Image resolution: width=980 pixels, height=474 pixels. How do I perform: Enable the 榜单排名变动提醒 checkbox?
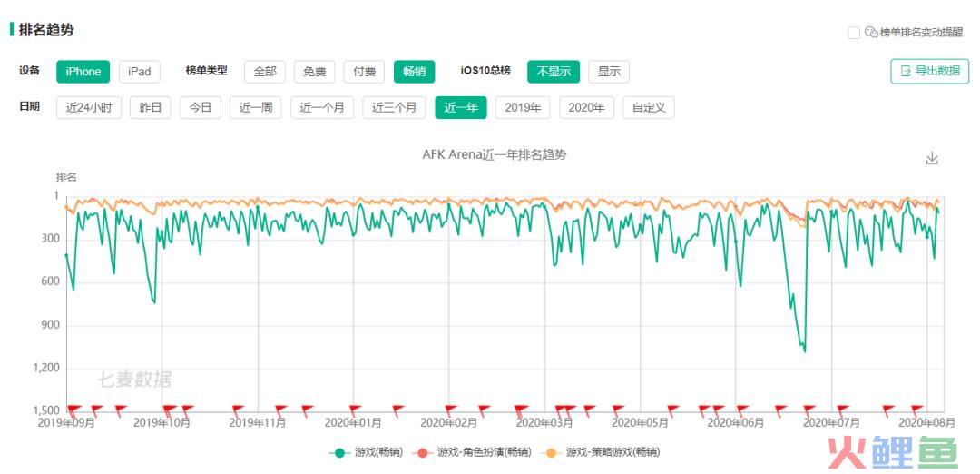(x=854, y=33)
